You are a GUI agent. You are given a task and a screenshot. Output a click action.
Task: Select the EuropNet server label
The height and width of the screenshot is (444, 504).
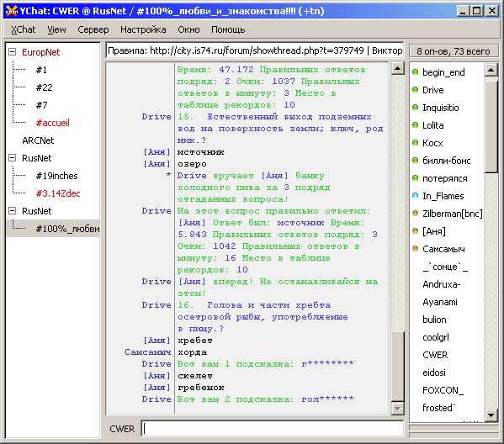41,52
